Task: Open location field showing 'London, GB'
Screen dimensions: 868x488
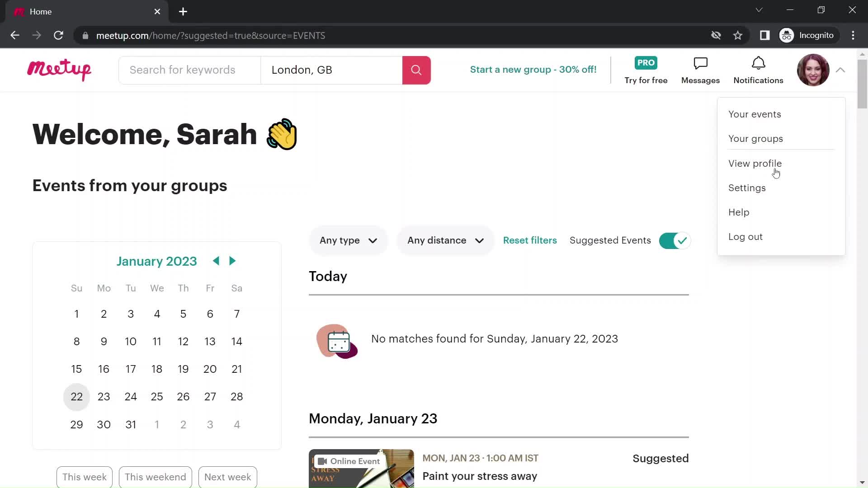Action: 331,70
